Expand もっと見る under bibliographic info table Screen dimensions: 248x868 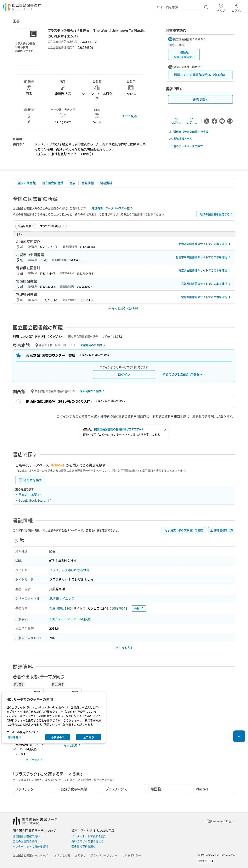[x=124, y=648]
